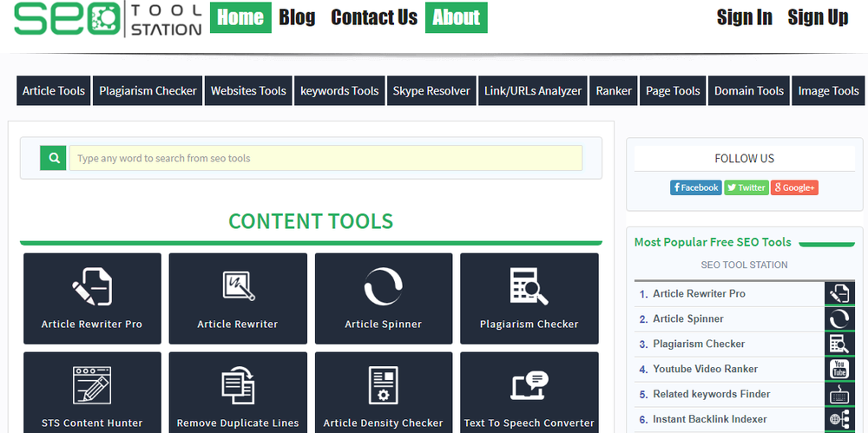Click the Article Rewriter tile label
Viewport: 868px width, 433px height.
click(x=238, y=325)
